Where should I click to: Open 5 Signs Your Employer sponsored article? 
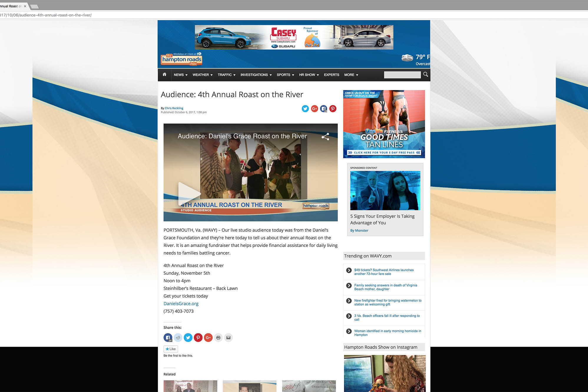(382, 219)
